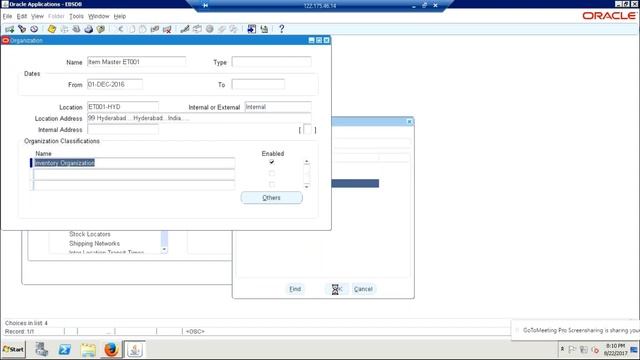Click classifications scrollbar down arrow
640x360 pixels.
[307, 186]
